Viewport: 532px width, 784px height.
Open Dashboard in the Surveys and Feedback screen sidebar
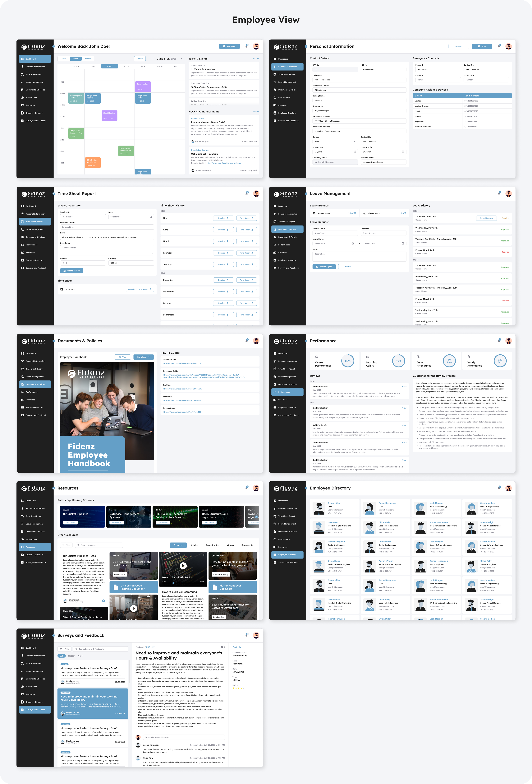[x=35, y=648]
